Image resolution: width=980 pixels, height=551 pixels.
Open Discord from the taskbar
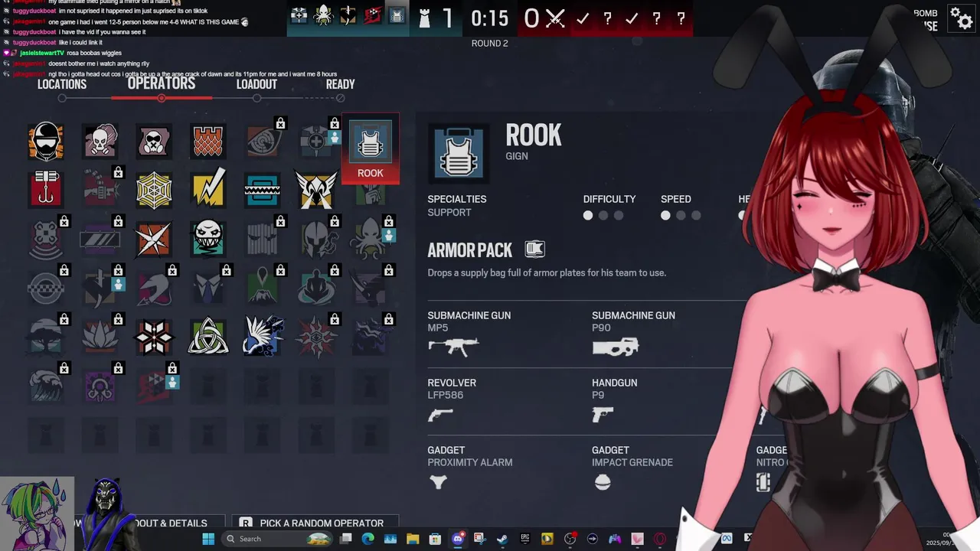click(x=458, y=539)
